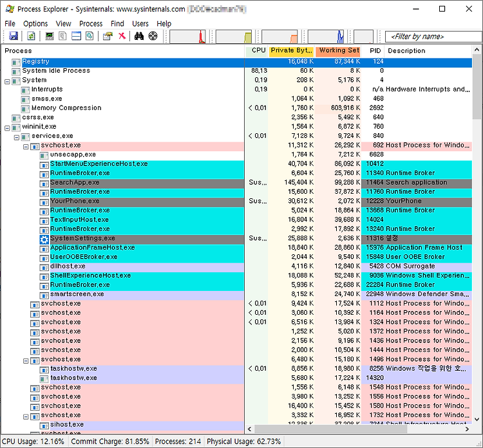Select the UserOOBEBroker.exe row
483x448 pixels.
click(x=236, y=257)
